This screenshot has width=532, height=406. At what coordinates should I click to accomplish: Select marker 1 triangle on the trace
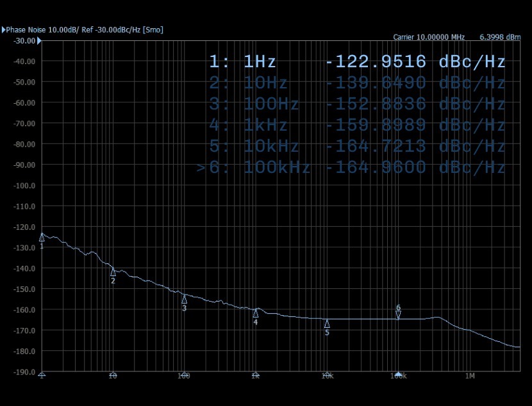pos(42,237)
